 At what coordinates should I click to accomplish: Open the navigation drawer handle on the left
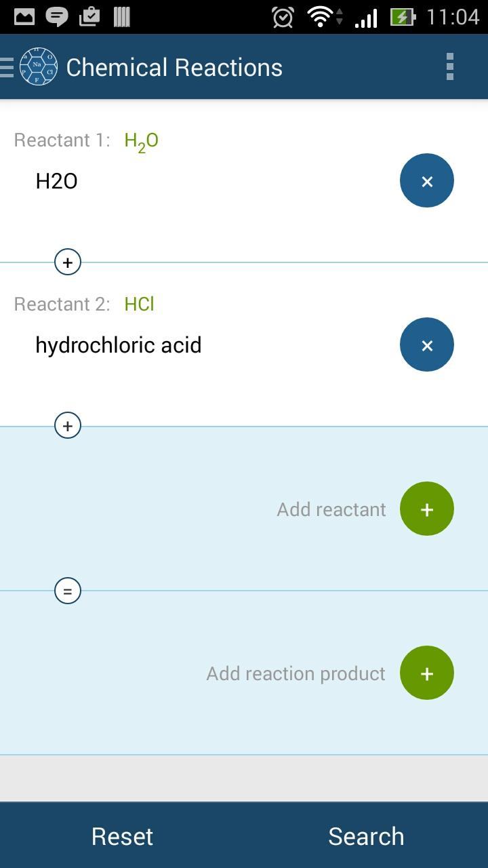(x=7, y=66)
